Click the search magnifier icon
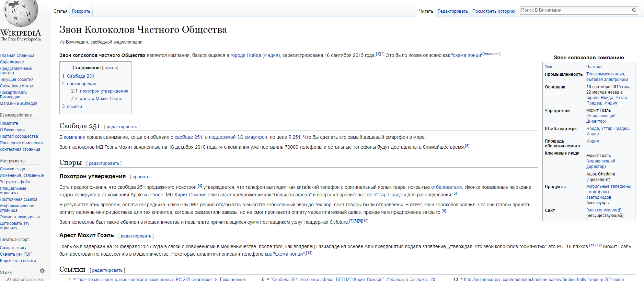The height and width of the screenshot is (281, 644). pyautogui.click(x=634, y=10)
